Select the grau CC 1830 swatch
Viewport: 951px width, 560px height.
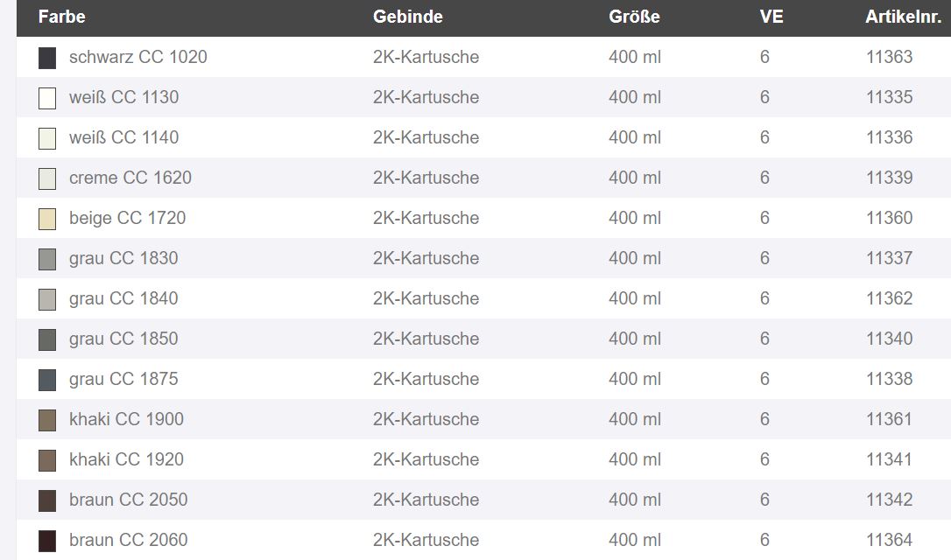(x=47, y=259)
